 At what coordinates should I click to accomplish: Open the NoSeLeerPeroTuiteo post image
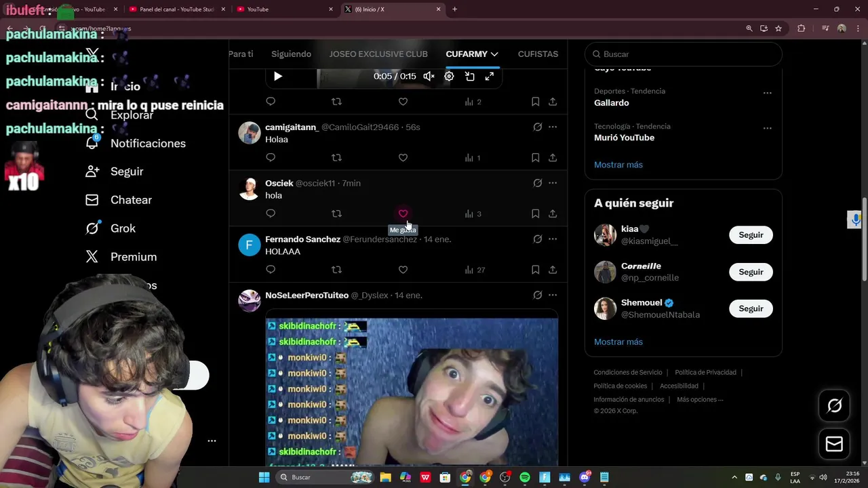412,392
